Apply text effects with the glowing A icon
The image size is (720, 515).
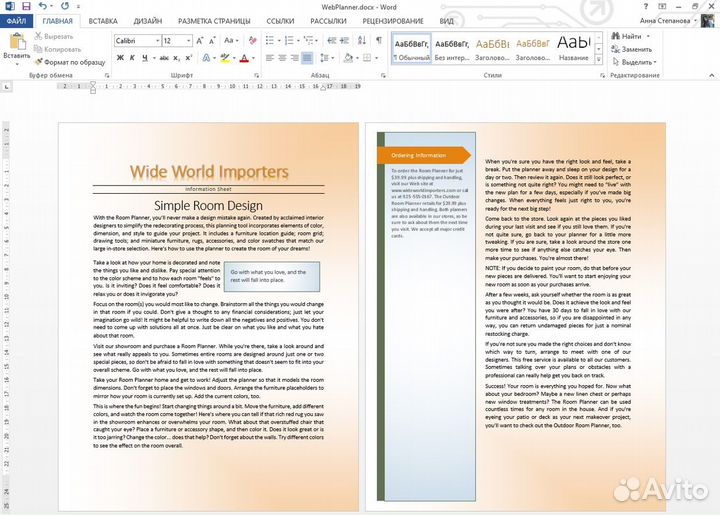tap(206, 58)
